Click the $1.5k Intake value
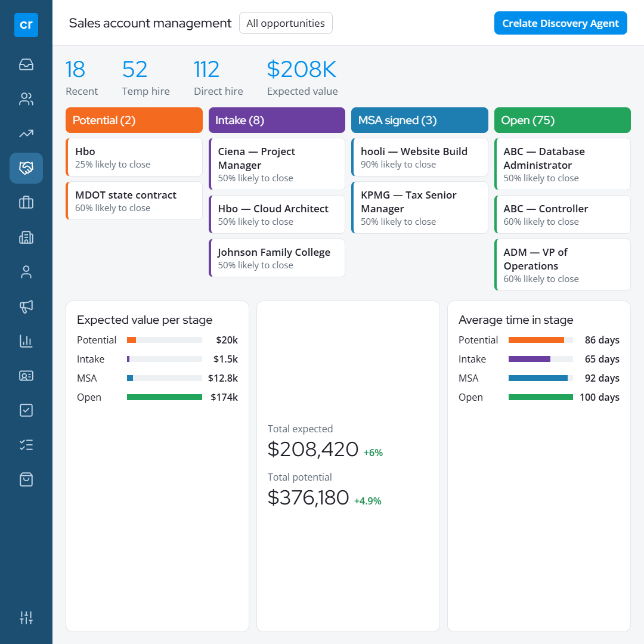The height and width of the screenshot is (644, 644). click(225, 359)
